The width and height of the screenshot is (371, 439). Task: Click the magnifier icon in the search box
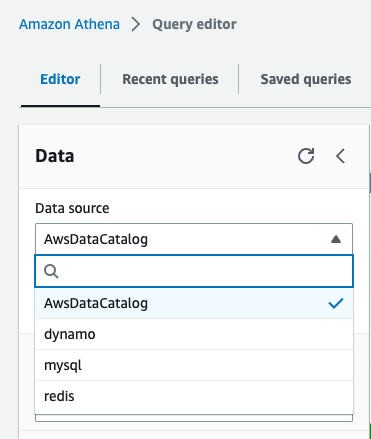coord(51,271)
